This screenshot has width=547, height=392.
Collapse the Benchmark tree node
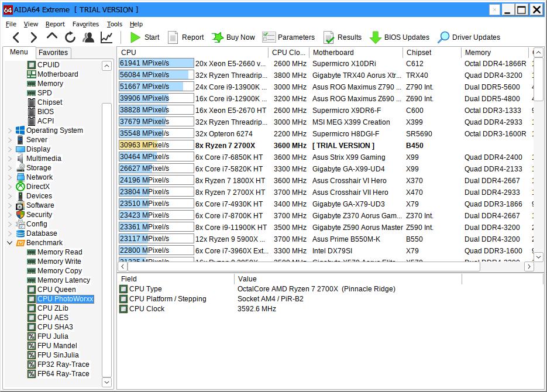click(10, 243)
